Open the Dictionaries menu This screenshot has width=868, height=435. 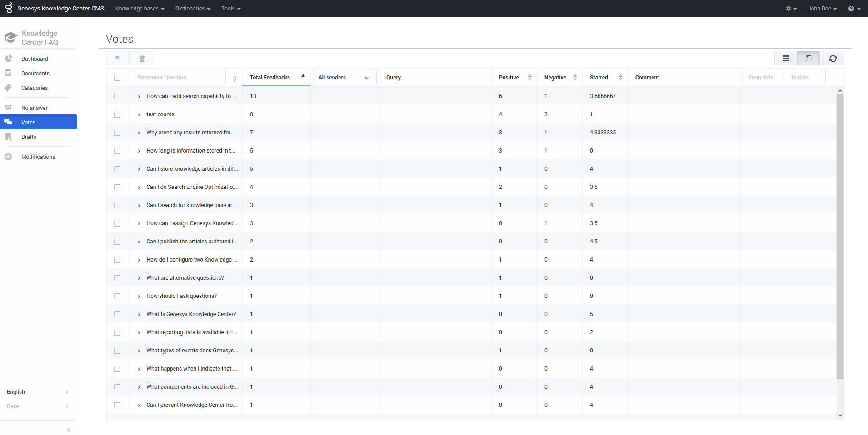click(192, 9)
